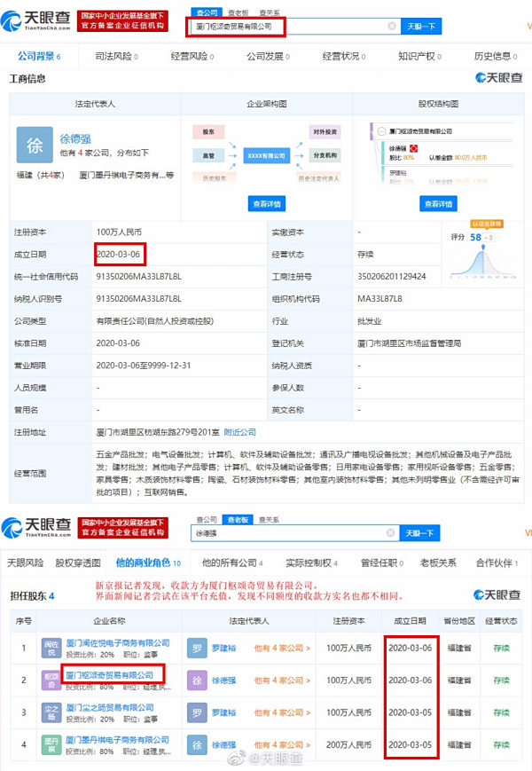Open the 公司背景 tab
This screenshot has width=532, height=771.
pos(39,56)
